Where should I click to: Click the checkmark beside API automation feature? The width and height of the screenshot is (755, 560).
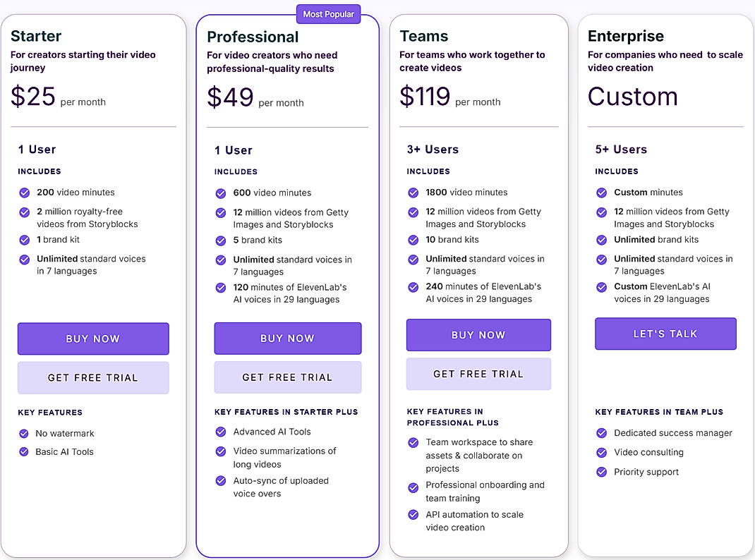click(413, 515)
